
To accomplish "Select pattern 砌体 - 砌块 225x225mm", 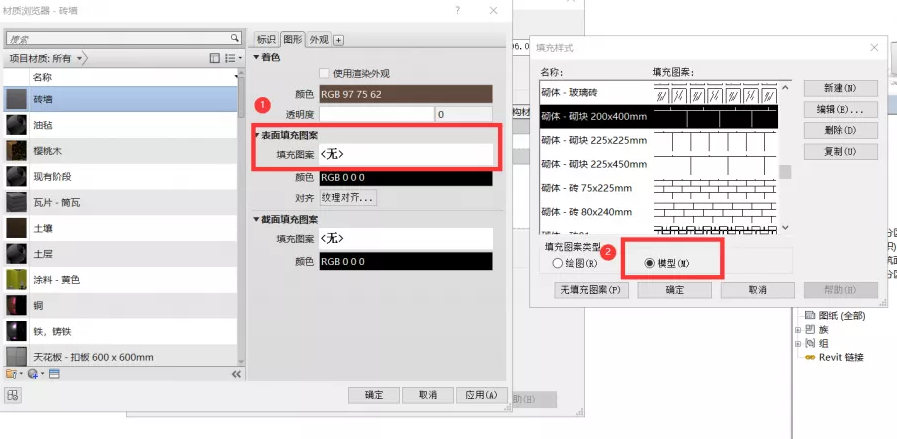I will pos(659,140).
